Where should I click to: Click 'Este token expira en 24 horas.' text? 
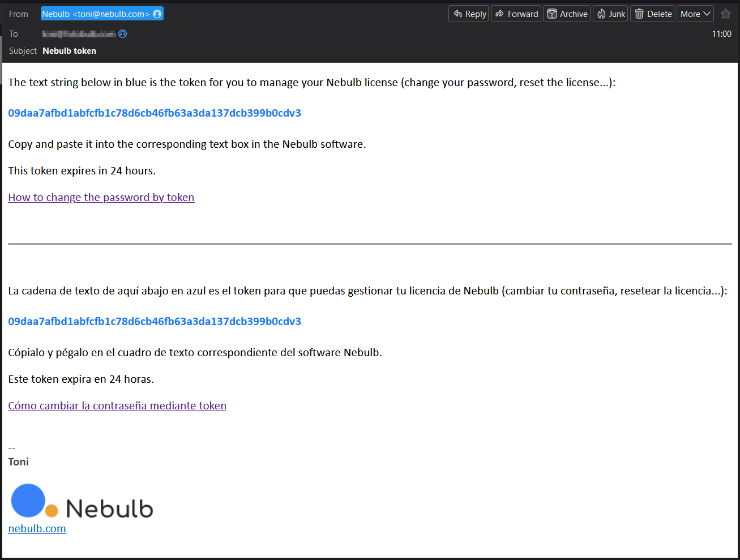[x=81, y=379]
